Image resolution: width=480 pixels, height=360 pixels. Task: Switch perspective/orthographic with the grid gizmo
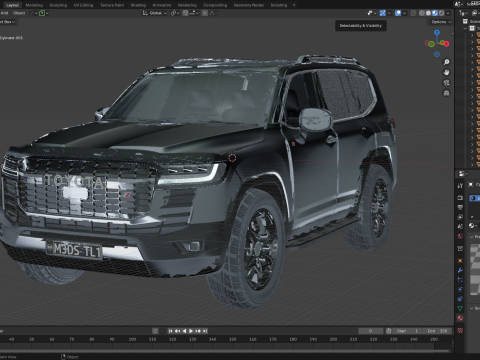446,93
